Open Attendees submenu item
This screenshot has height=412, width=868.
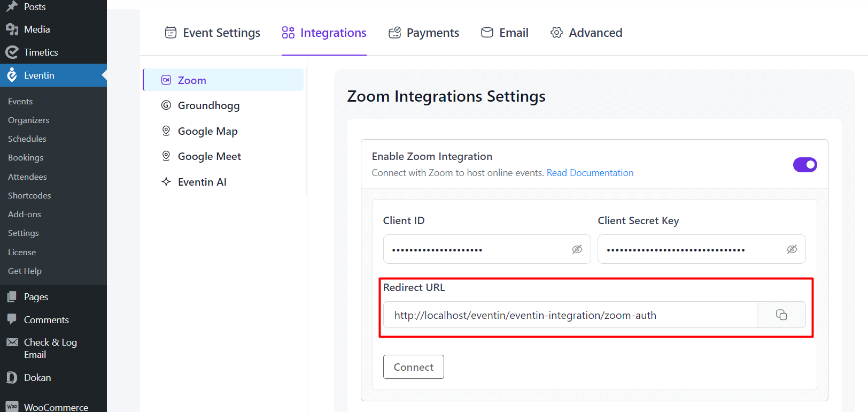coord(27,177)
